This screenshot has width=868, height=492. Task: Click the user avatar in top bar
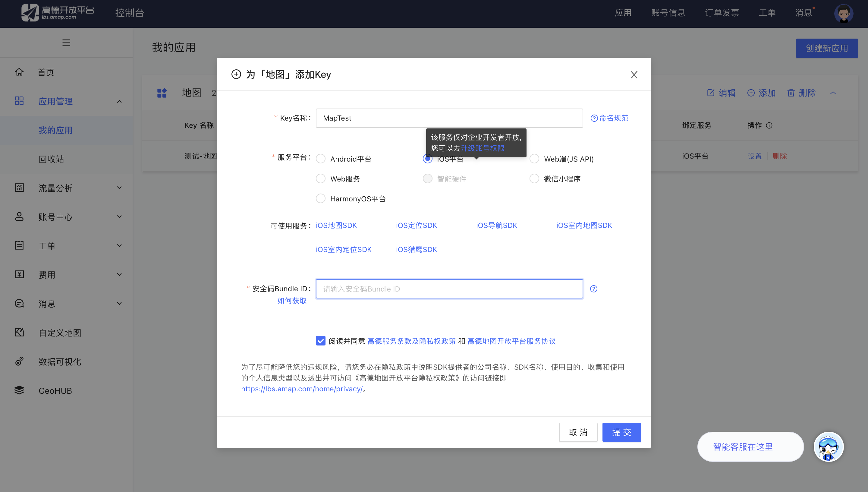coord(843,14)
